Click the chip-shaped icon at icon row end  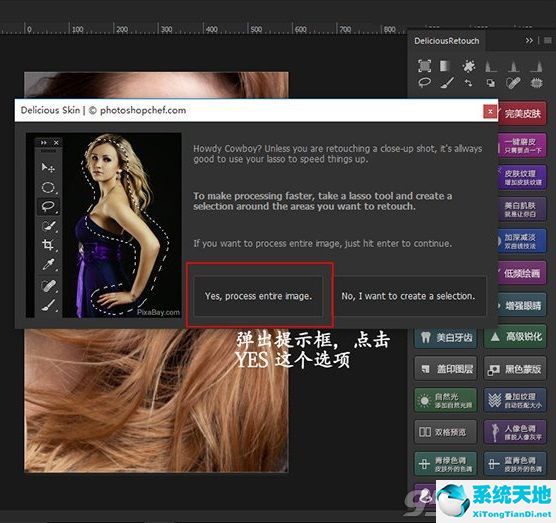coord(536,83)
